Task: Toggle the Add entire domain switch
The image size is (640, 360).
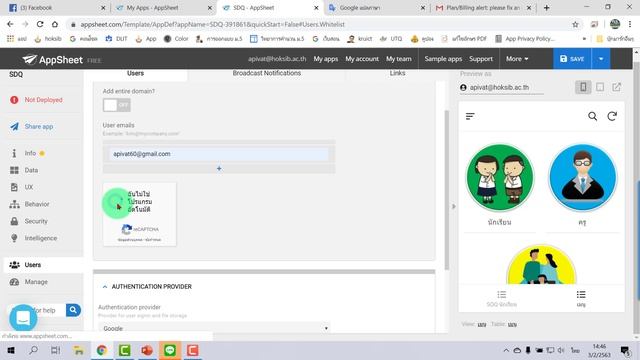Action: pos(116,105)
